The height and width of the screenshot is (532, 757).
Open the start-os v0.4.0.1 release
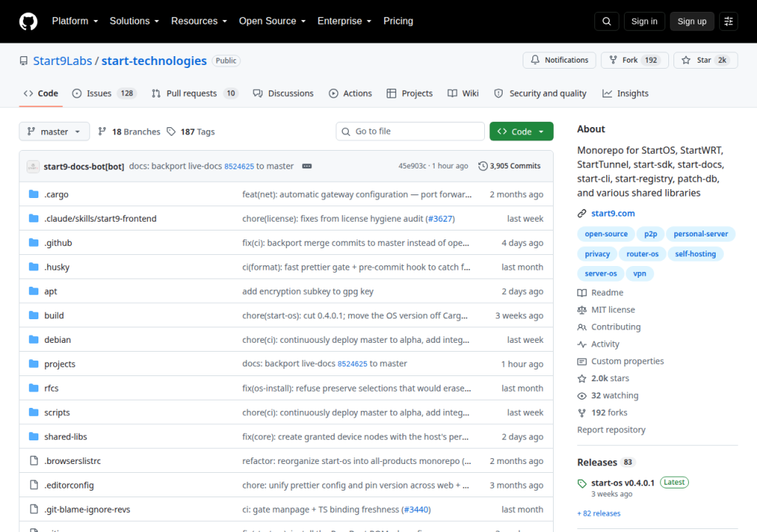(x=622, y=482)
